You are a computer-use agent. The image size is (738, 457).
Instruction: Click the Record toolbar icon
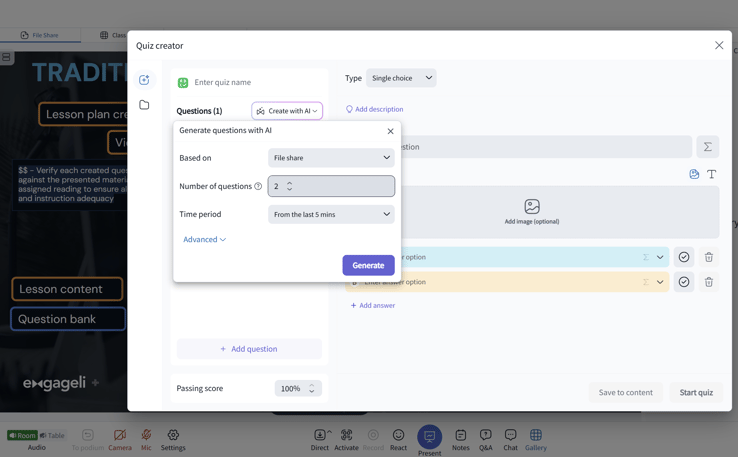[373, 440]
